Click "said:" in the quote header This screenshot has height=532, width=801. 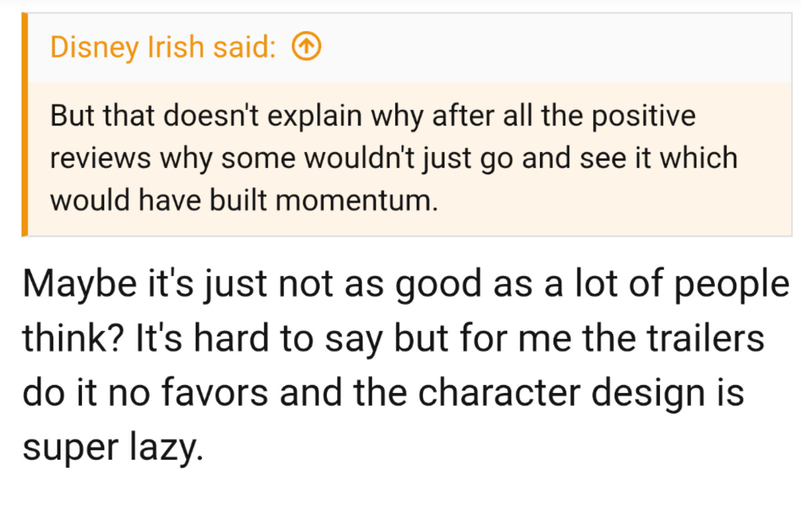point(244,47)
